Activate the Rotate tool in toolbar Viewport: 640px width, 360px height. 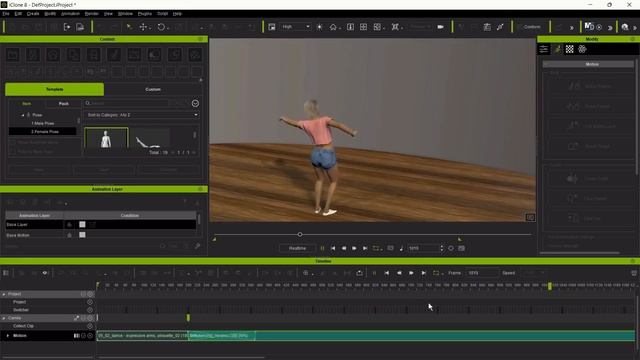click(x=161, y=27)
